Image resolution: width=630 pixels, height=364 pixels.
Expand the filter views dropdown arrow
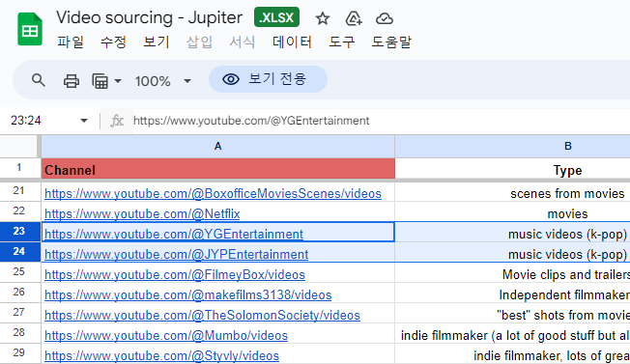118,81
